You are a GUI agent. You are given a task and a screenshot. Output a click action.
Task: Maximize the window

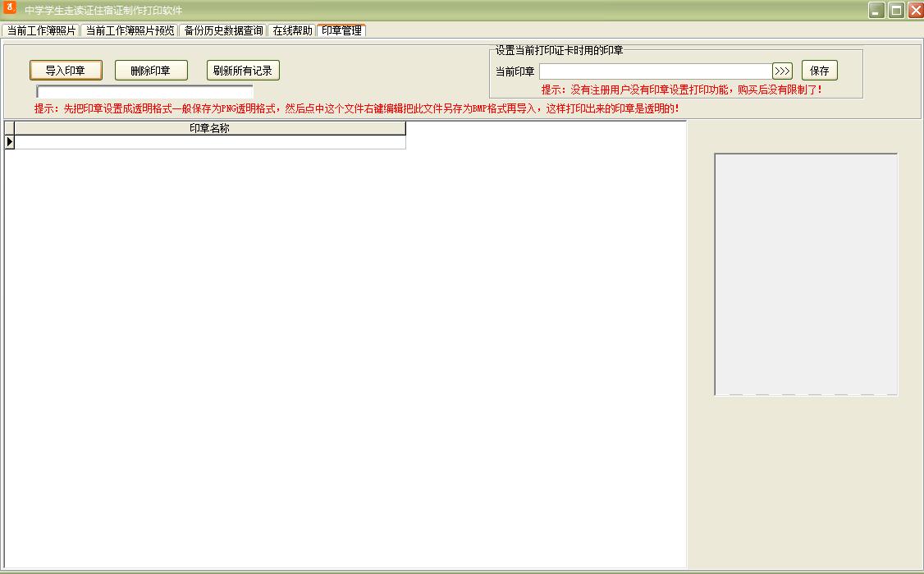tap(896, 10)
